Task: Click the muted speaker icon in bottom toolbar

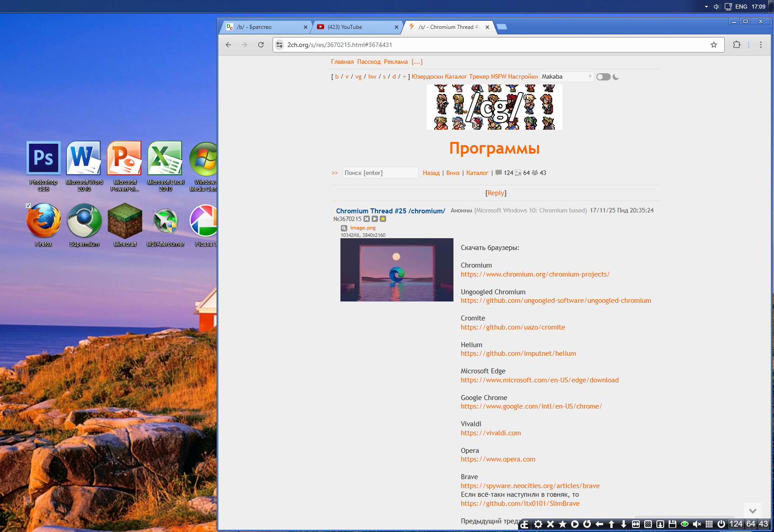Action: (x=697, y=524)
